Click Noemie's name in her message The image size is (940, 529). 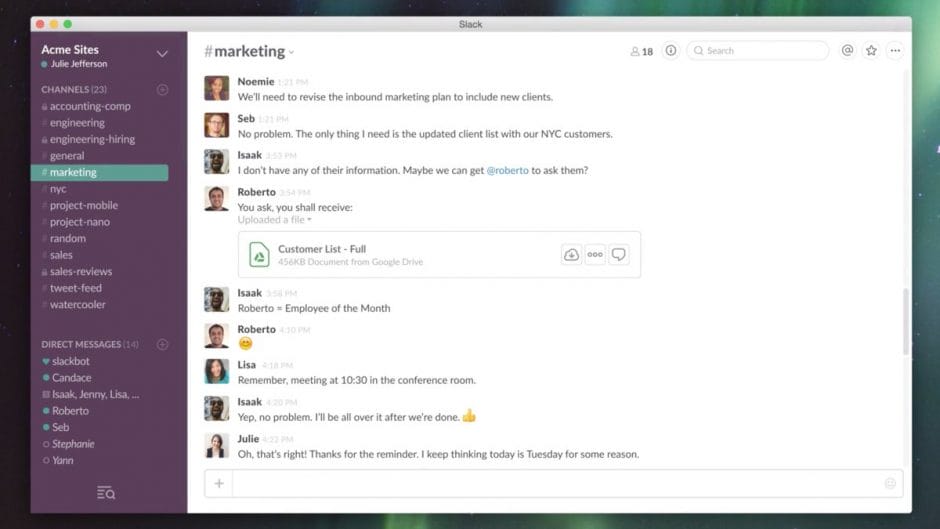[255, 82]
